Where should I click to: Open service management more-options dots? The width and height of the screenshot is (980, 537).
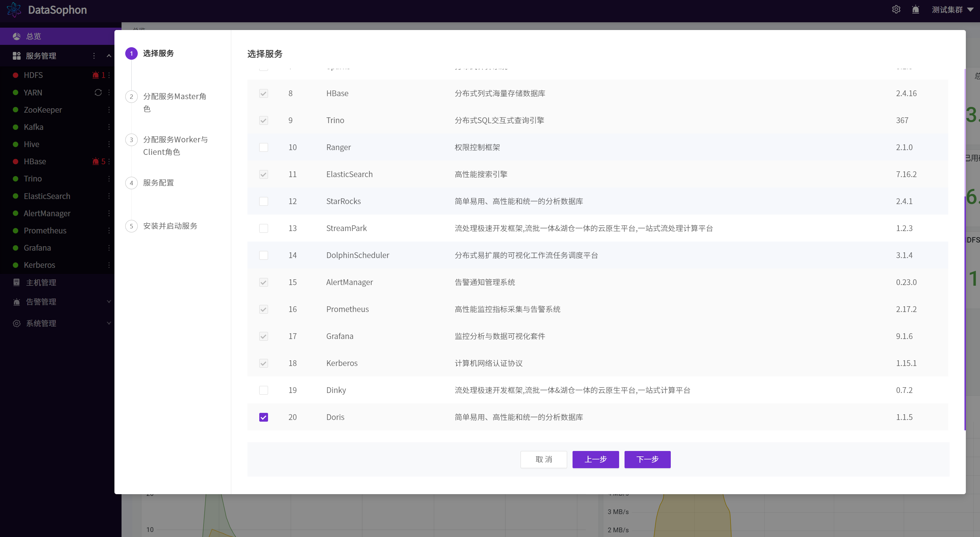(x=94, y=56)
